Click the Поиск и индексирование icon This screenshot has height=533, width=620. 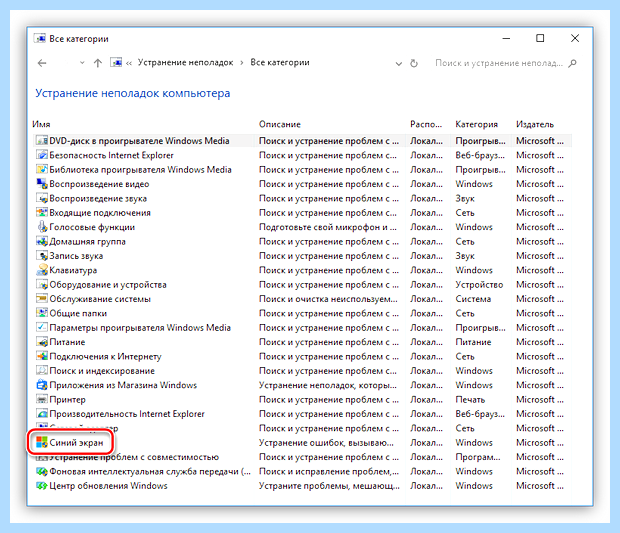tap(42, 370)
